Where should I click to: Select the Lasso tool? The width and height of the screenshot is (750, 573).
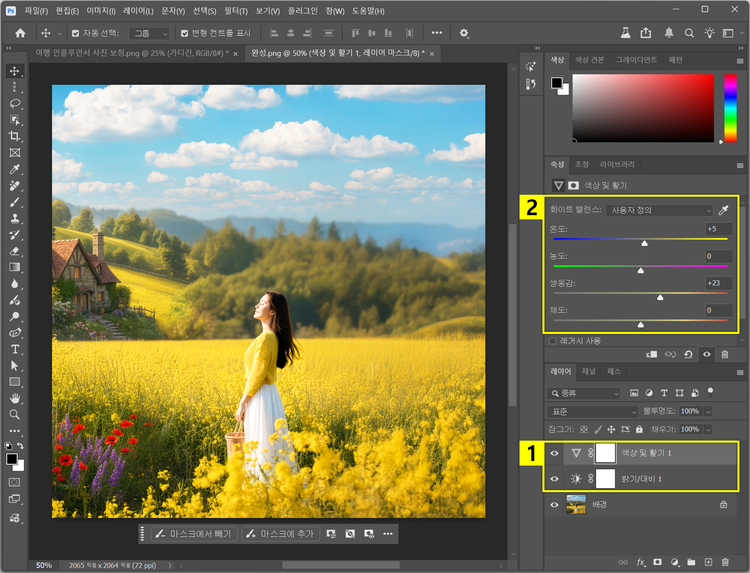(x=15, y=103)
